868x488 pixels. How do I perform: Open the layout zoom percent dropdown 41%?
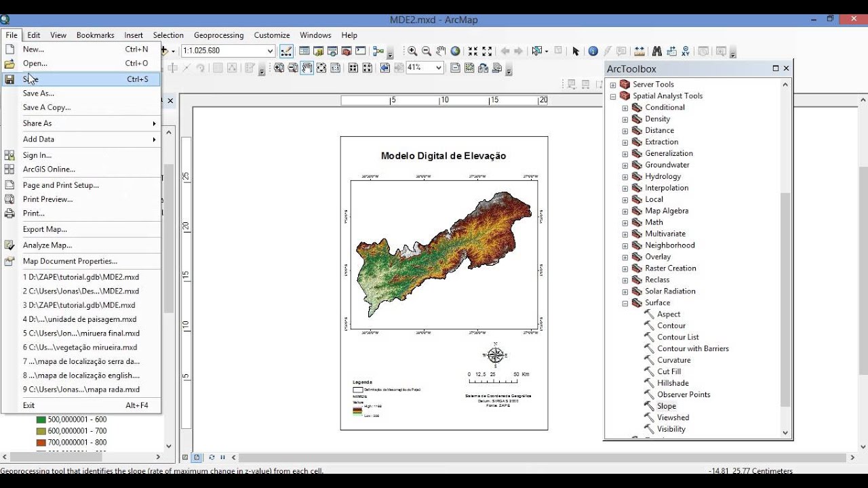pyautogui.click(x=439, y=68)
